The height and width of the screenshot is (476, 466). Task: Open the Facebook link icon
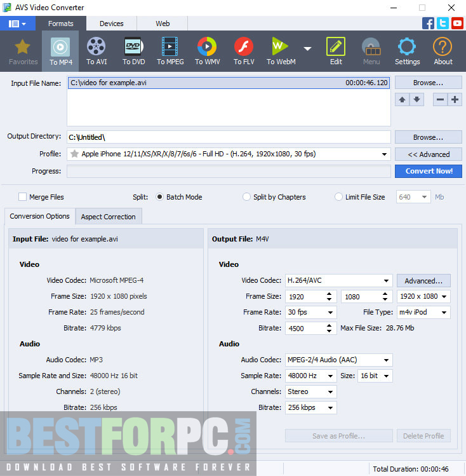[428, 24]
